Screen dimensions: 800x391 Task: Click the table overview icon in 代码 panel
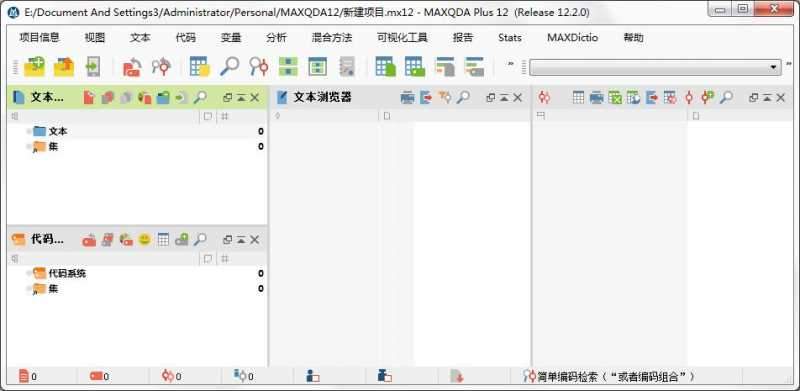tap(163, 240)
